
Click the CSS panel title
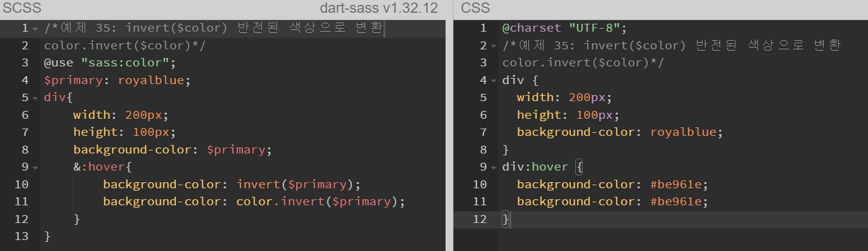[x=475, y=8]
